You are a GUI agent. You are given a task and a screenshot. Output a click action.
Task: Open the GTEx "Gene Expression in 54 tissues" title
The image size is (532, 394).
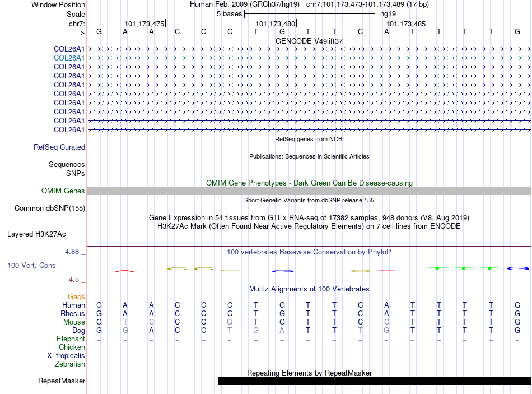click(309, 217)
